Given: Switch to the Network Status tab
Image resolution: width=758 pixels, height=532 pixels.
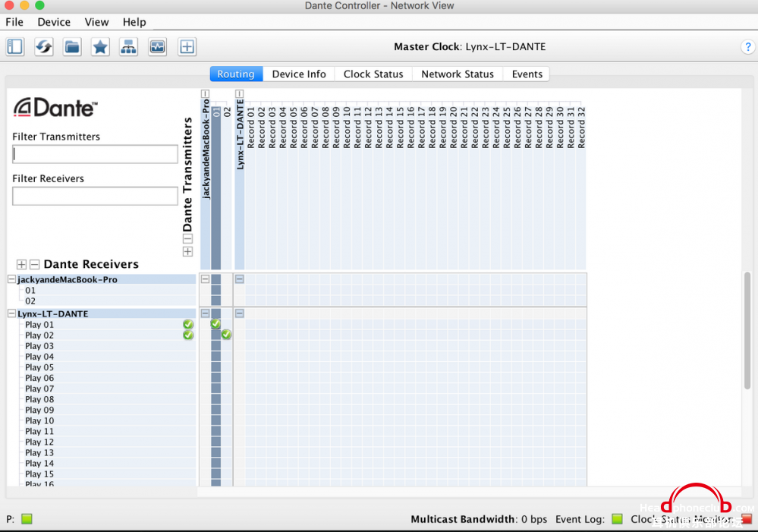Looking at the screenshot, I should point(458,74).
